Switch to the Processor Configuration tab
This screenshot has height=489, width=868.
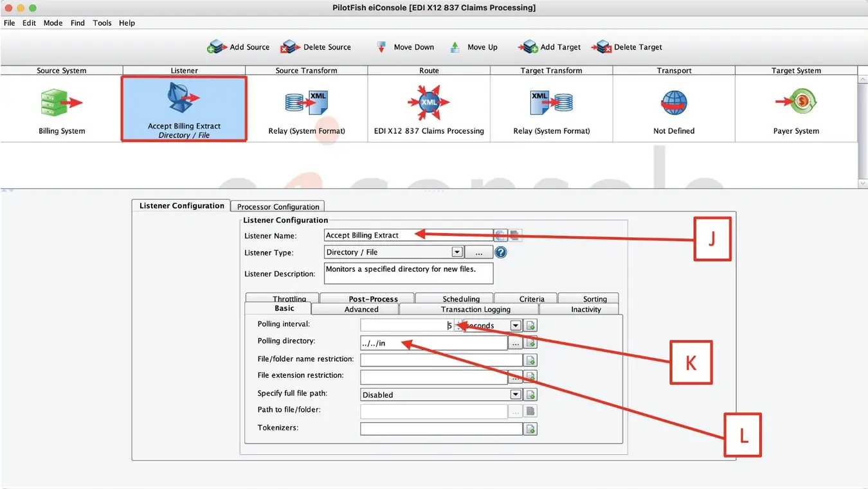(278, 206)
